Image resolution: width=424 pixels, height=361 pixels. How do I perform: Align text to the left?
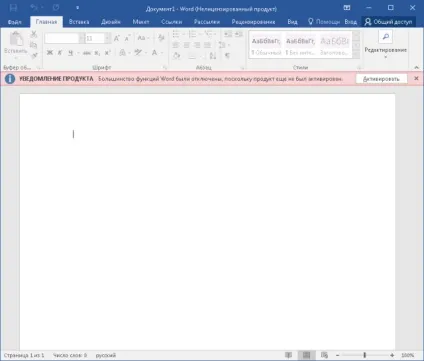pos(176,45)
